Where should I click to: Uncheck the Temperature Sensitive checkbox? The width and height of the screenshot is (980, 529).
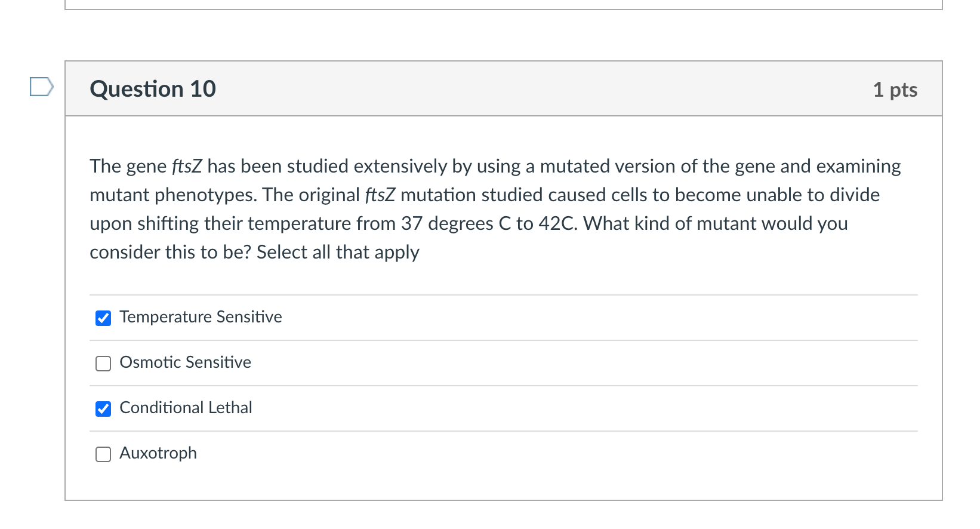pos(103,318)
